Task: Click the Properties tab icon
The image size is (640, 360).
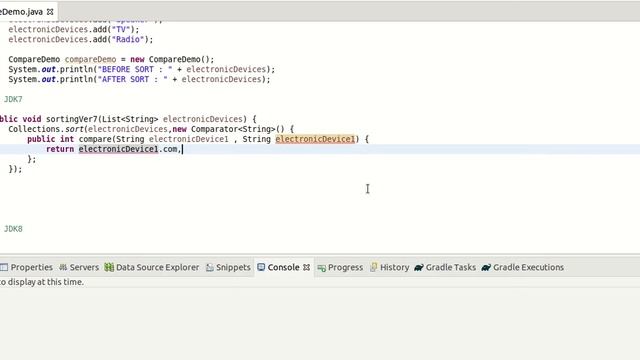Action: pos(4,267)
